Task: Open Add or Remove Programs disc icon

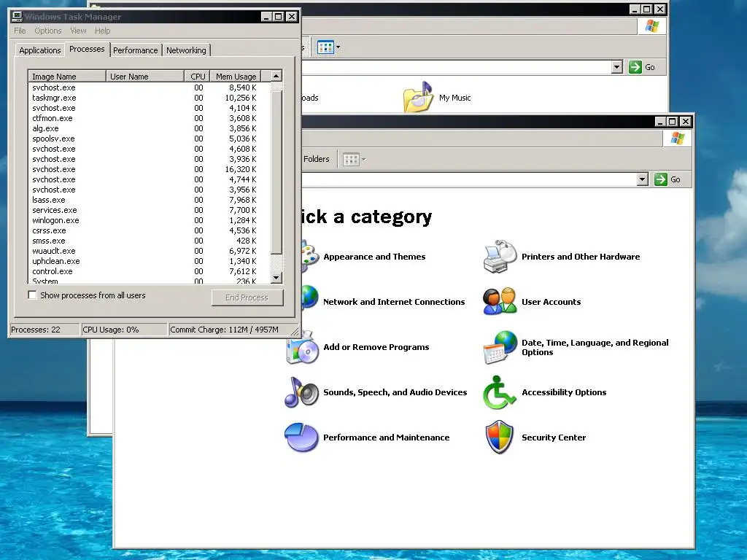Action: point(303,348)
